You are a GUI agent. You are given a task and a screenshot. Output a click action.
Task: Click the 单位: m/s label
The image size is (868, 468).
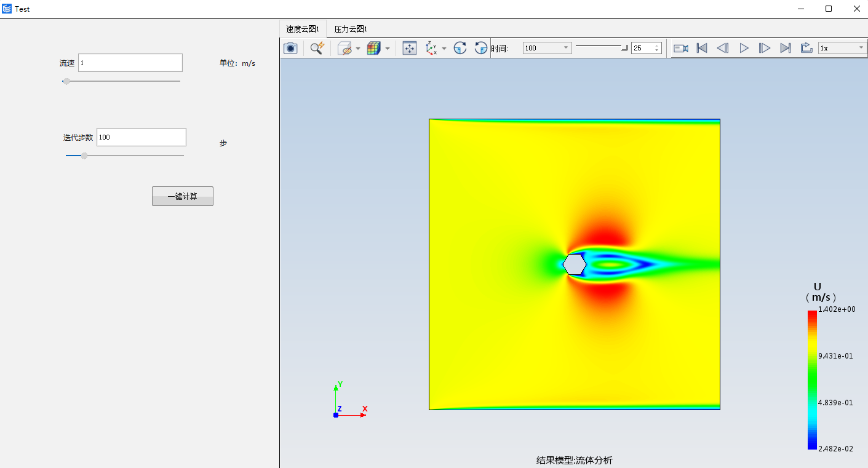click(237, 63)
